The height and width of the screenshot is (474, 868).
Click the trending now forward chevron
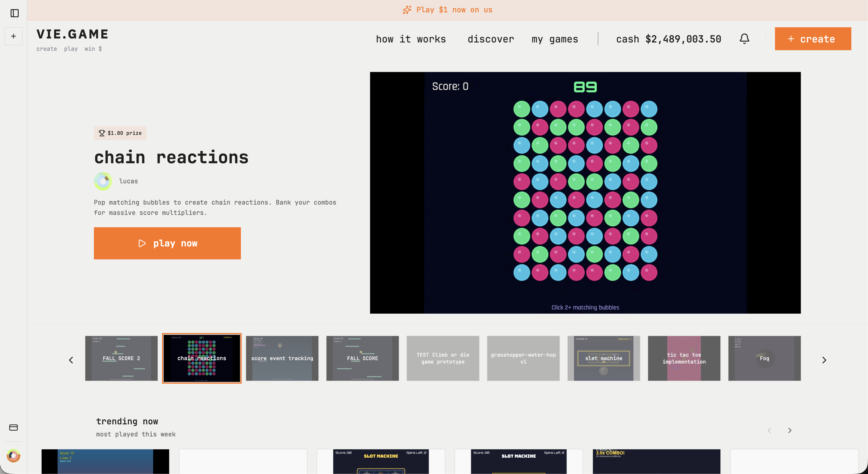point(790,430)
